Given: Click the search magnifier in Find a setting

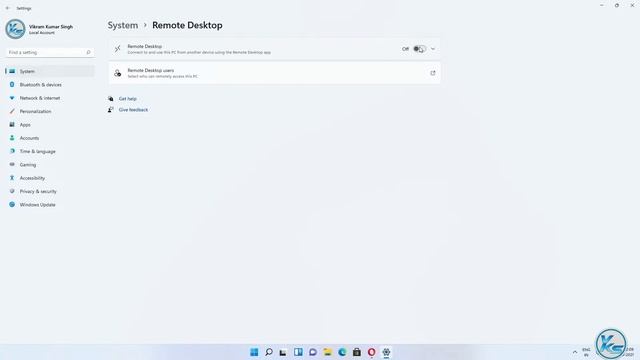Looking at the screenshot, I should pyautogui.click(x=88, y=52).
